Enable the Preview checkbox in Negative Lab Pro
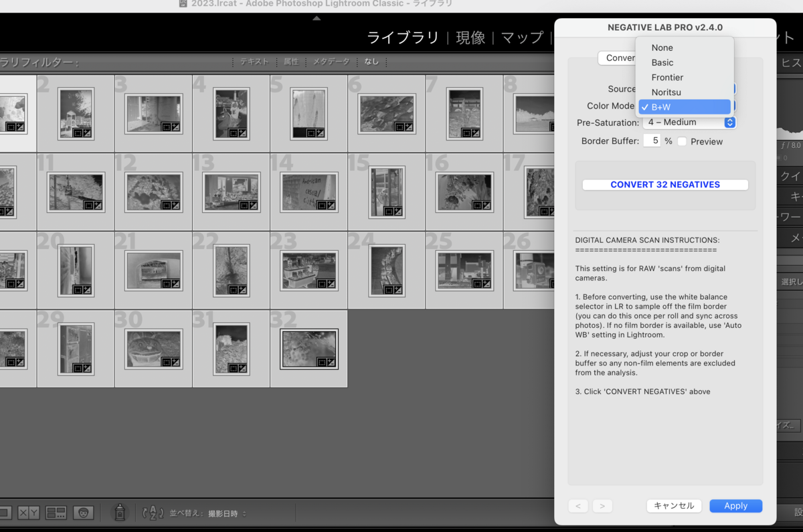Viewport: 803px width, 532px height. 682,141
